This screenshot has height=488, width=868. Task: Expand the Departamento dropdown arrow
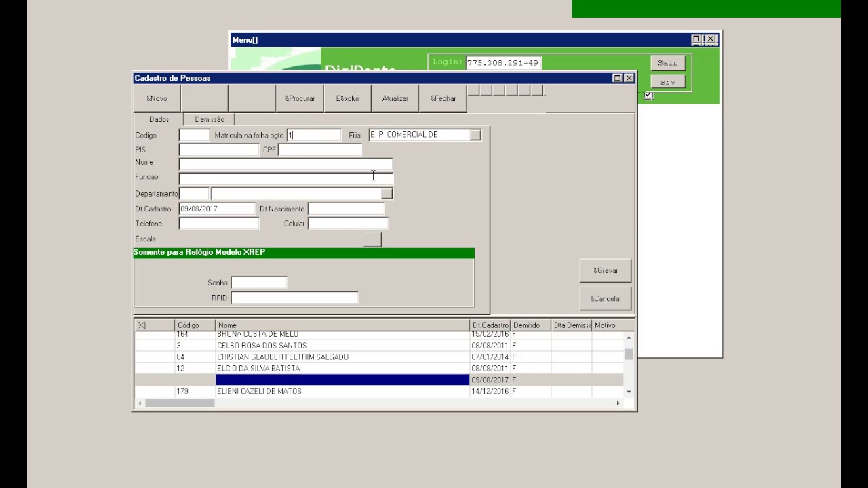coord(387,193)
